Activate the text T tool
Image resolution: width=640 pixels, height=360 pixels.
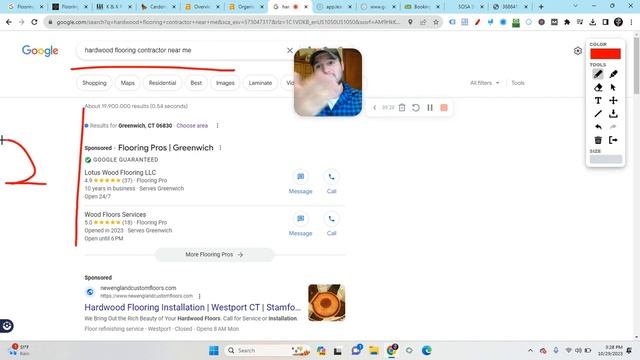(598, 100)
